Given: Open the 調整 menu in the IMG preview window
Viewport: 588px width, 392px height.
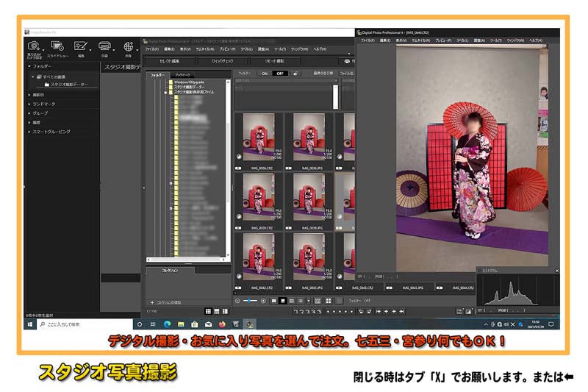Looking at the screenshot, I should click(479, 40).
